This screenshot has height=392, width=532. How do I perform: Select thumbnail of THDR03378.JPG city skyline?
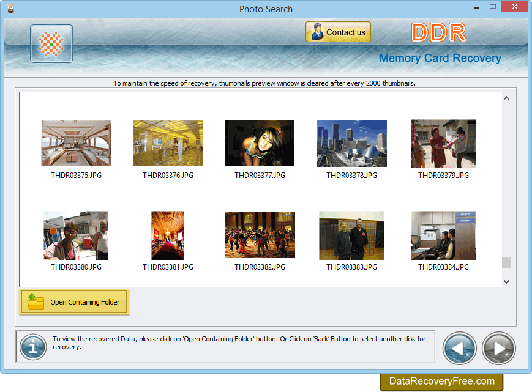click(351, 143)
